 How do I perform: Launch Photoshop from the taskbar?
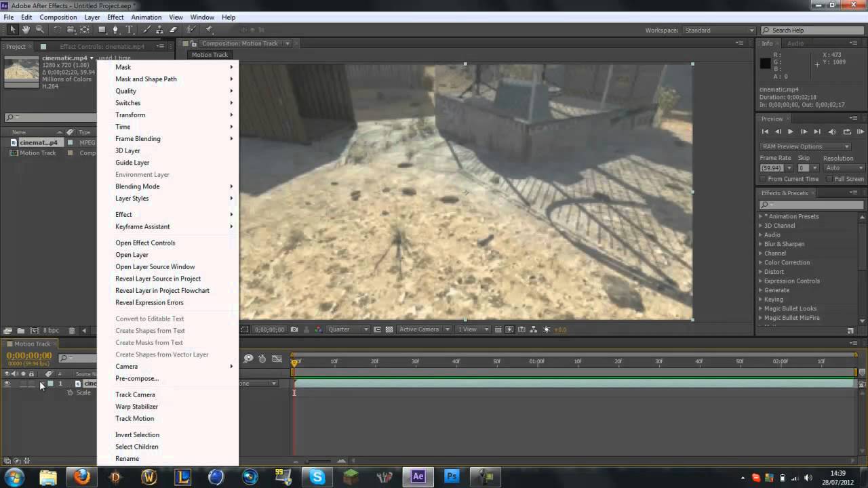pyautogui.click(x=452, y=476)
